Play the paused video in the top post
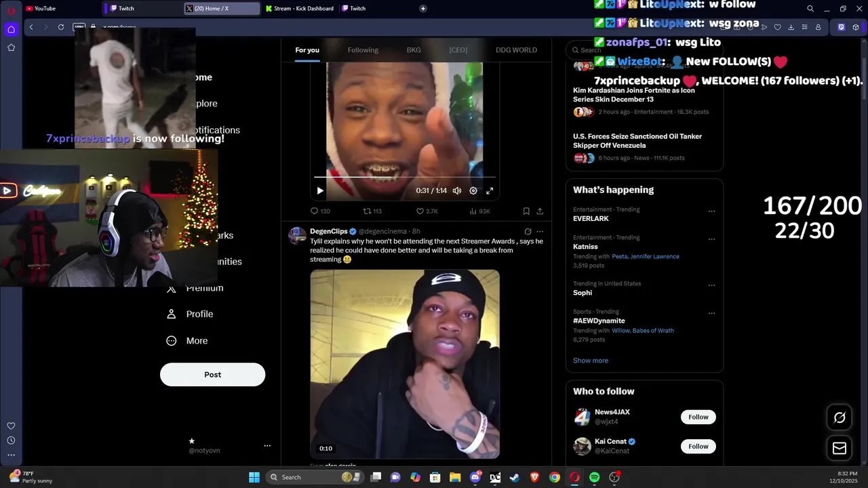 click(320, 190)
